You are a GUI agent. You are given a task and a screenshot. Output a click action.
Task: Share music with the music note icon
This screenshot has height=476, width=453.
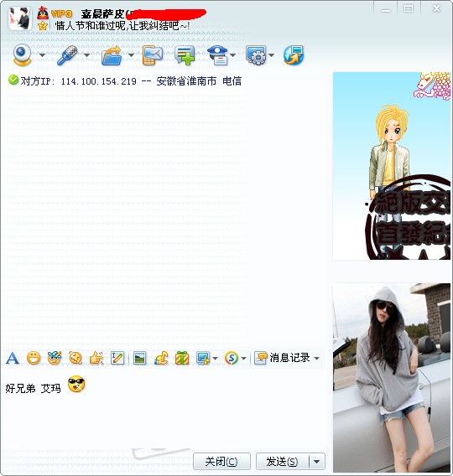point(161,358)
